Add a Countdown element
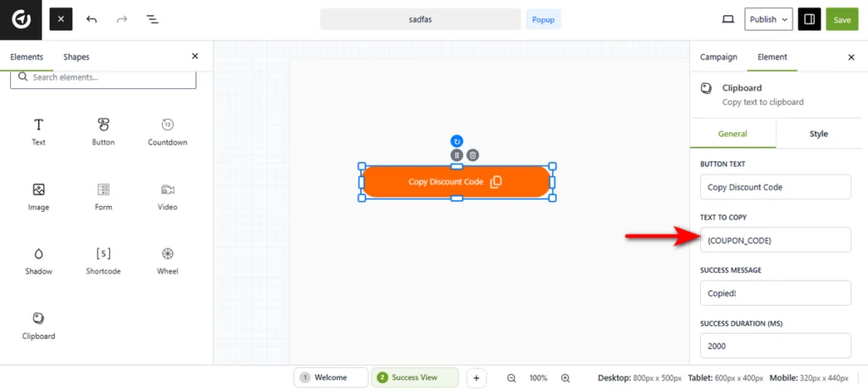The image size is (868, 389). click(167, 131)
